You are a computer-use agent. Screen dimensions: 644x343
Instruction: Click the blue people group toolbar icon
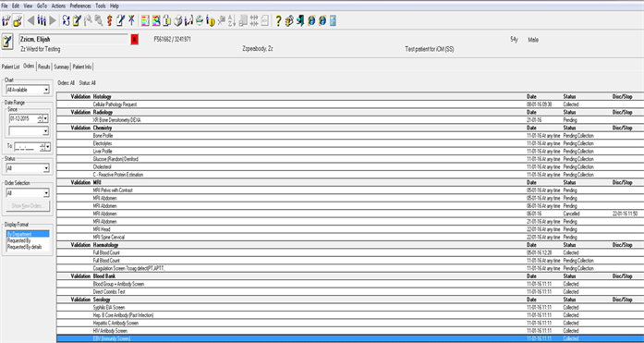42,20
